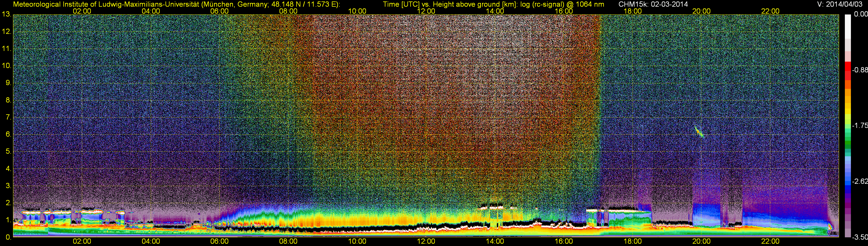Image resolution: width=868 pixels, height=246 pixels.
Task: Click the 1 km height axis label
Action: click(x=8, y=220)
